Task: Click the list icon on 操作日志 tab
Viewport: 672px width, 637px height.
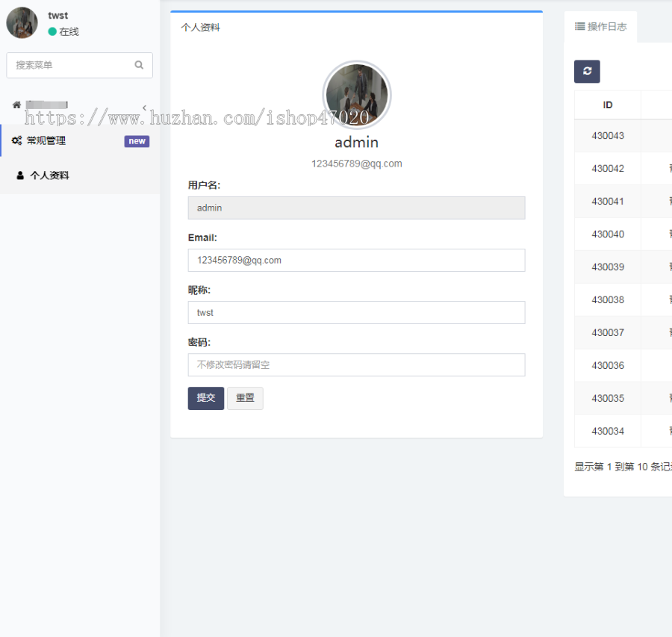Action: [x=579, y=27]
